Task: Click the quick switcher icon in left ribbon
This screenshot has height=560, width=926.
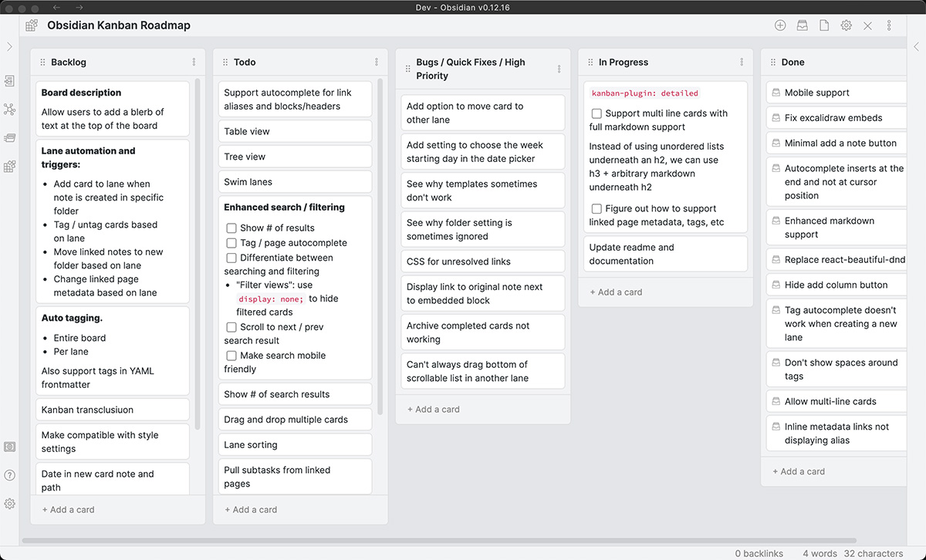Action: pyautogui.click(x=9, y=81)
